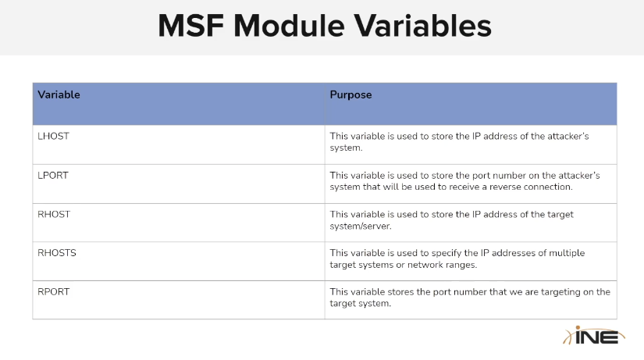
Task: Select the RHOSTS purpose description text
Action: click(457, 258)
